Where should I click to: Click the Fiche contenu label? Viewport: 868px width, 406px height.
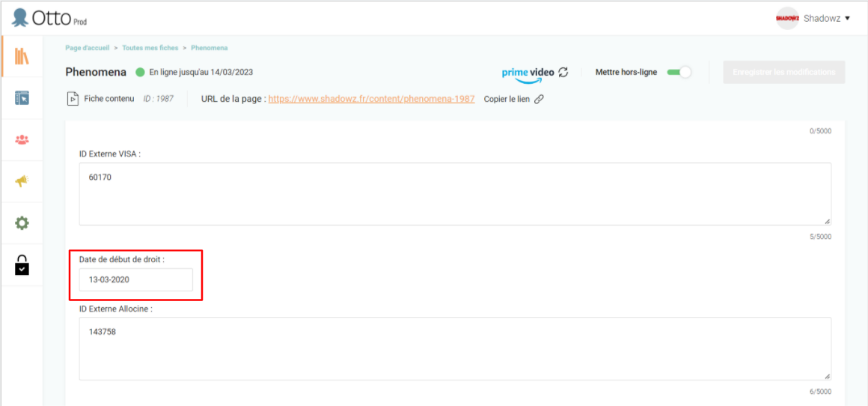pos(109,99)
